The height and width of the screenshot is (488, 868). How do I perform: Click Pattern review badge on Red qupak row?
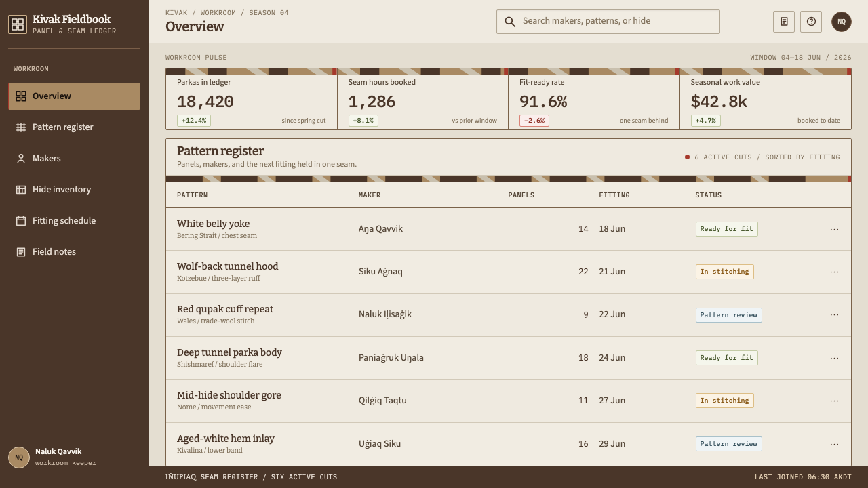[x=728, y=315]
